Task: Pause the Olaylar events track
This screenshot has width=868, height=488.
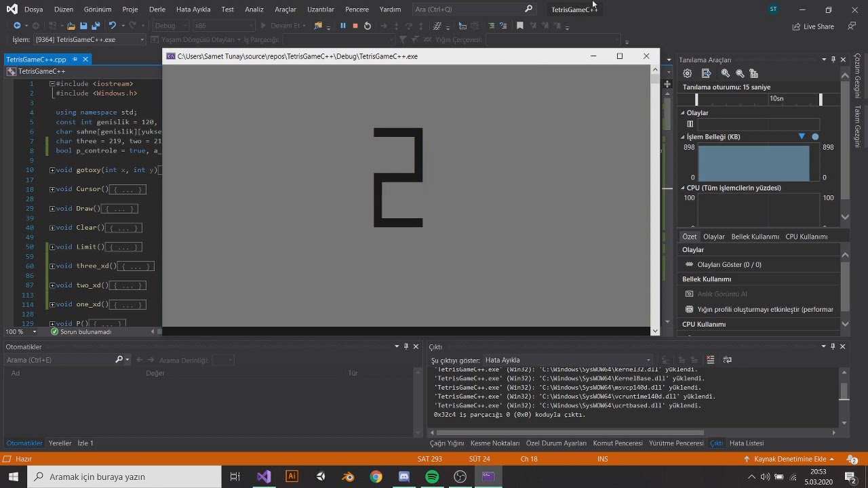Action: 690,124
